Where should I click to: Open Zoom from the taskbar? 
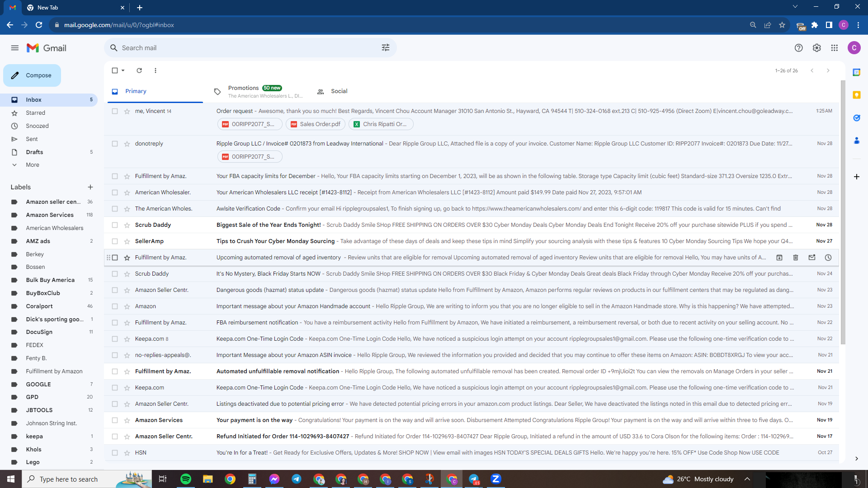pyautogui.click(x=496, y=479)
